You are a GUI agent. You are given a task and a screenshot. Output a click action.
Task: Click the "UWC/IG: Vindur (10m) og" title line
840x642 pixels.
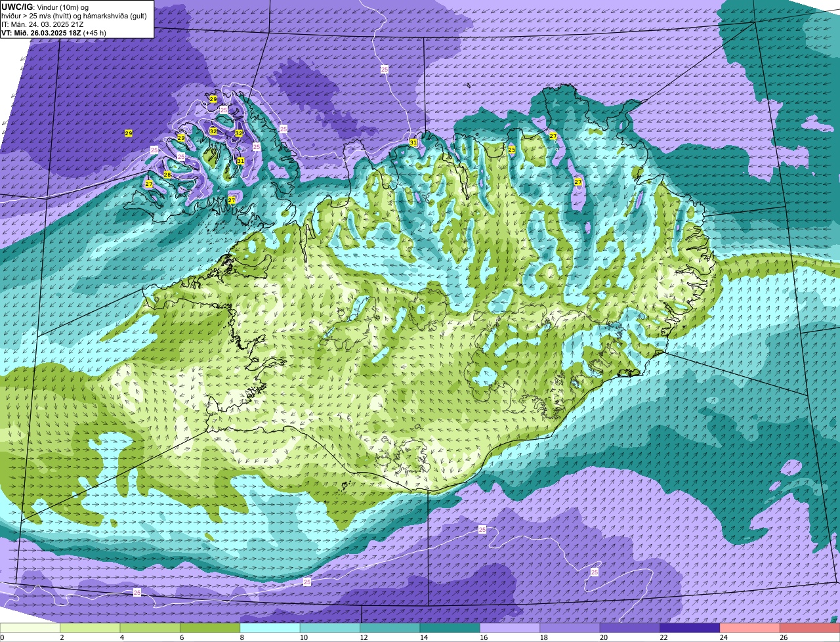(45, 7)
